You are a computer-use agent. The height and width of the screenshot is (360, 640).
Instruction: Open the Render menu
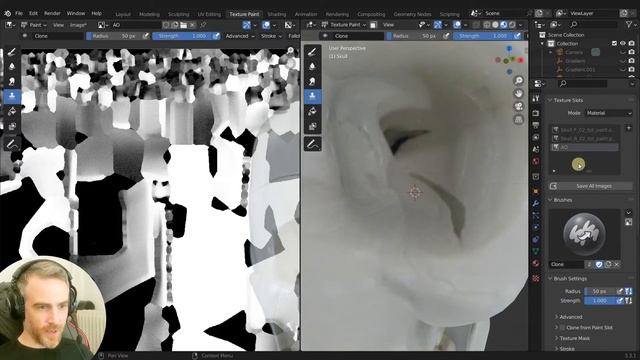[x=52, y=13]
